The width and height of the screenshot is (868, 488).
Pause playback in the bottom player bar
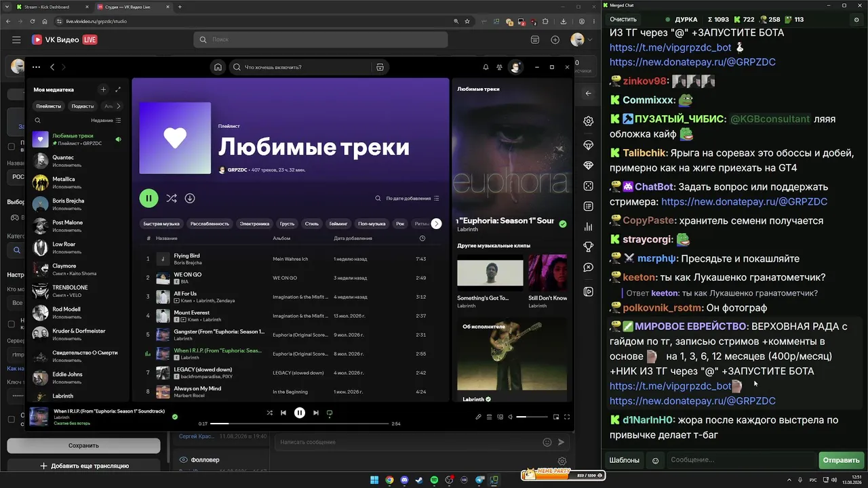(300, 413)
